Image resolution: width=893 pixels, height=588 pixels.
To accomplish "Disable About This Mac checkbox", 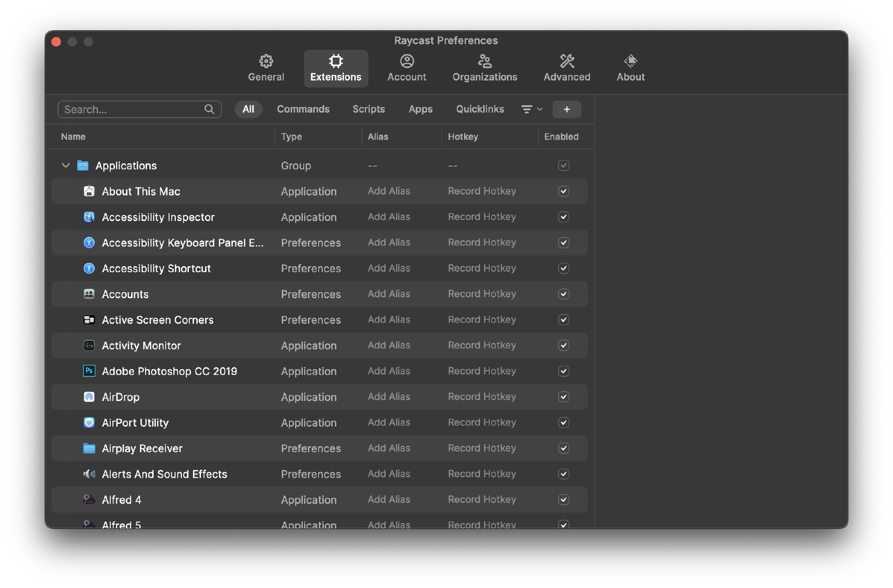I will coord(563,191).
